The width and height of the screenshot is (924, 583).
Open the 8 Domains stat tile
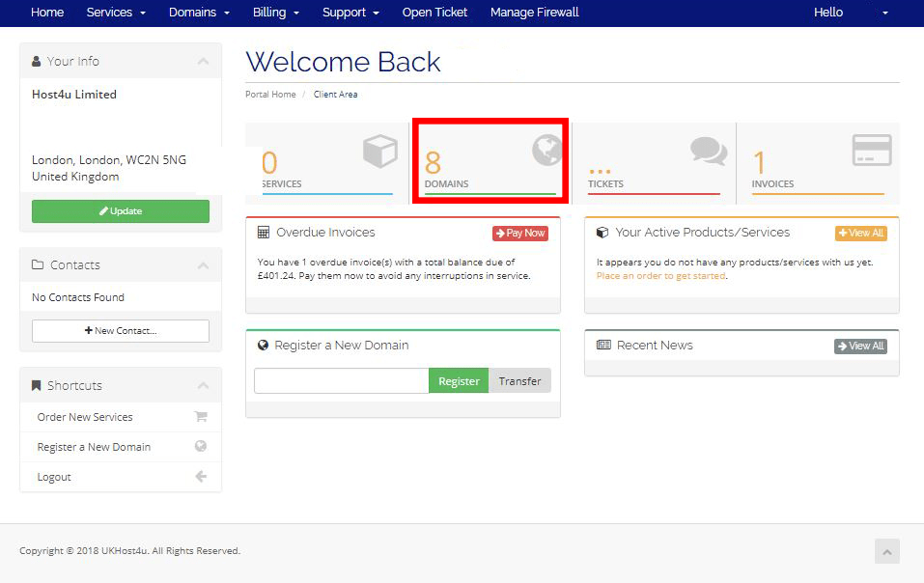click(x=490, y=161)
